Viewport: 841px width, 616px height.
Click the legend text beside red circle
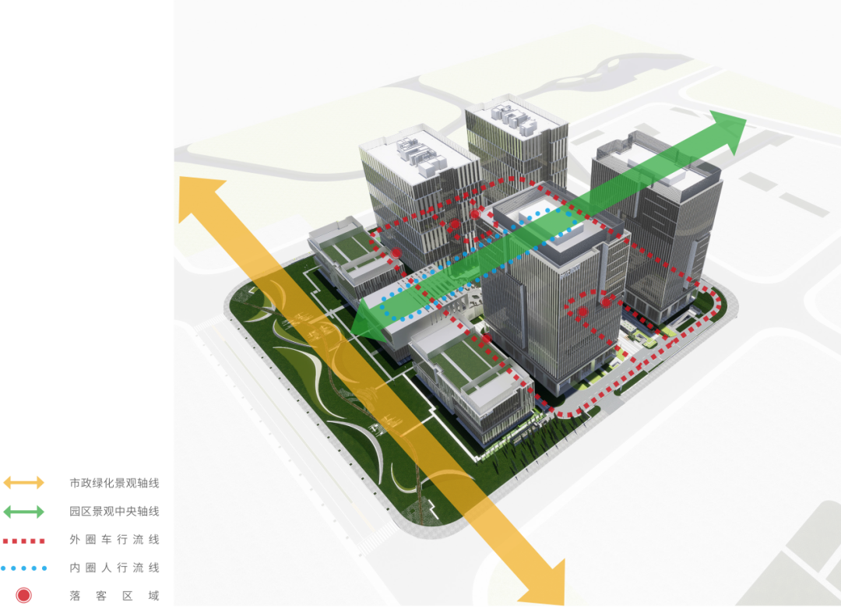114,596
